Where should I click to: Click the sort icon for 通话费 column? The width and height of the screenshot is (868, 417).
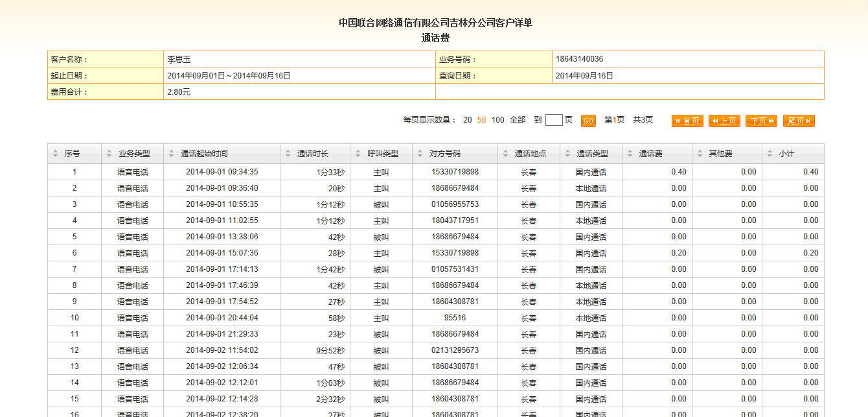tap(630, 154)
